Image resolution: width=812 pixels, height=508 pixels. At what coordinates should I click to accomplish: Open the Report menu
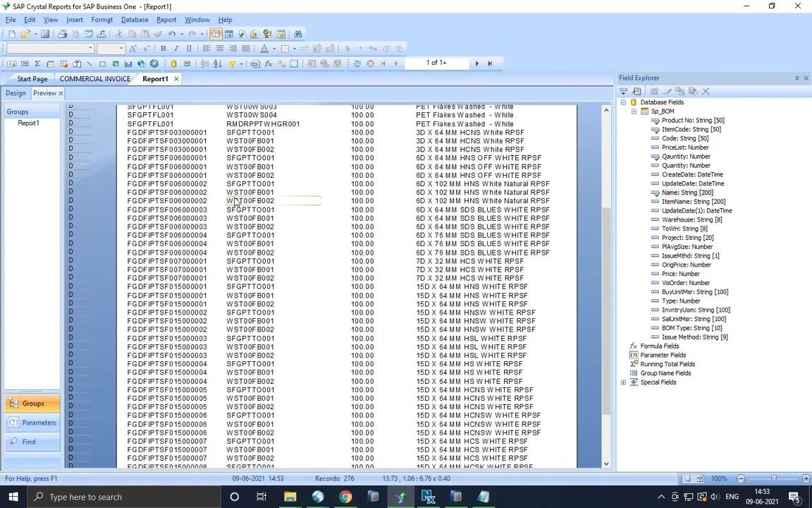tap(166, 20)
